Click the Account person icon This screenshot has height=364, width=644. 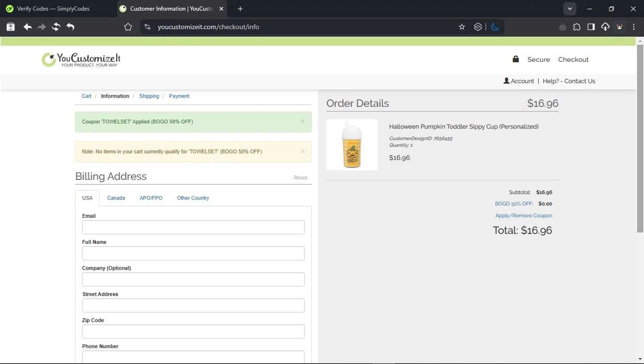pyautogui.click(x=506, y=80)
